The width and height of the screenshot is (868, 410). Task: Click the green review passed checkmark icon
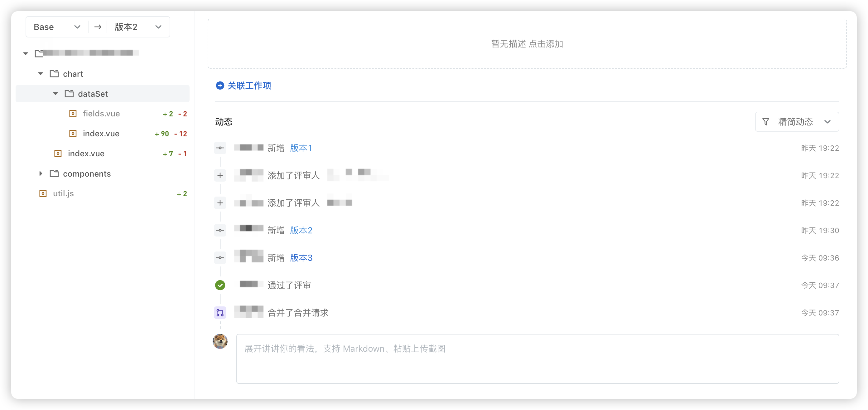click(x=220, y=285)
